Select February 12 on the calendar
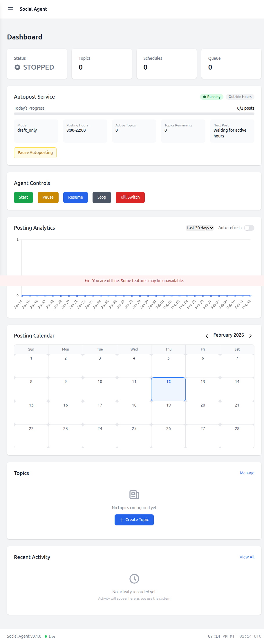264x644 pixels. point(168,389)
